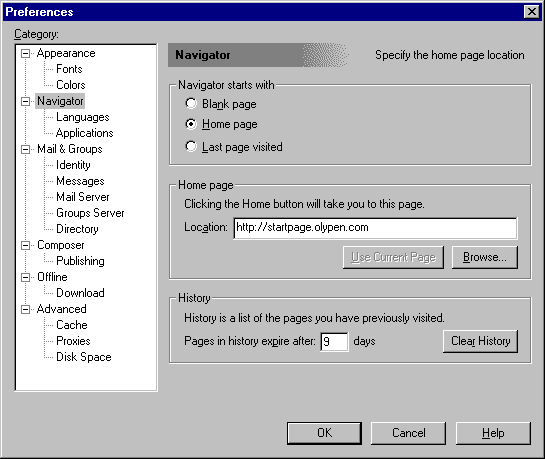Close the Preferences window
Screen dimensions: 545x459
pyautogui.click(x=531, y=12)
